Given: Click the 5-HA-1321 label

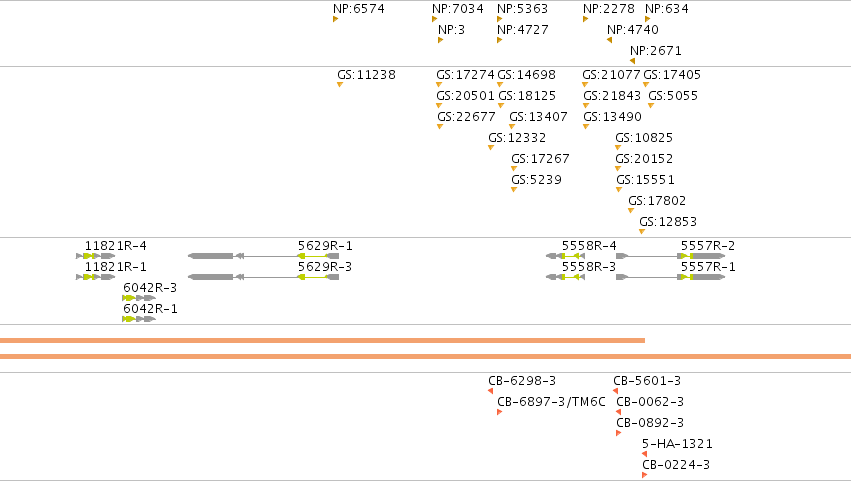Looking at the screenshot, I should click(x=677, y=444).
